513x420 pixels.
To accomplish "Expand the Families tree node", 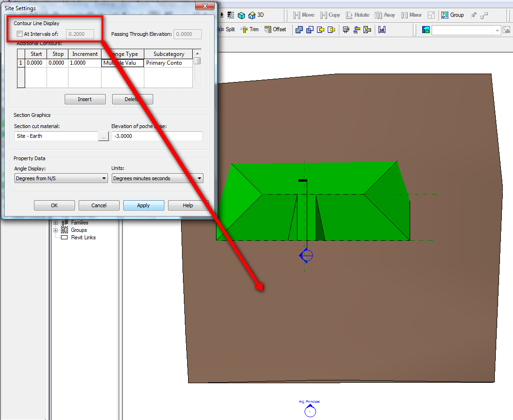I will 55,223.
